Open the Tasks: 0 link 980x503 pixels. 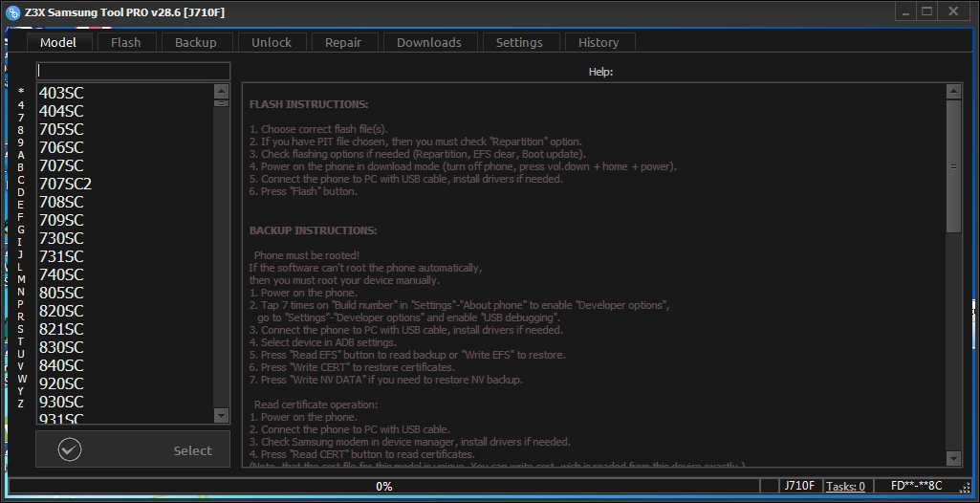click(845, 486)
